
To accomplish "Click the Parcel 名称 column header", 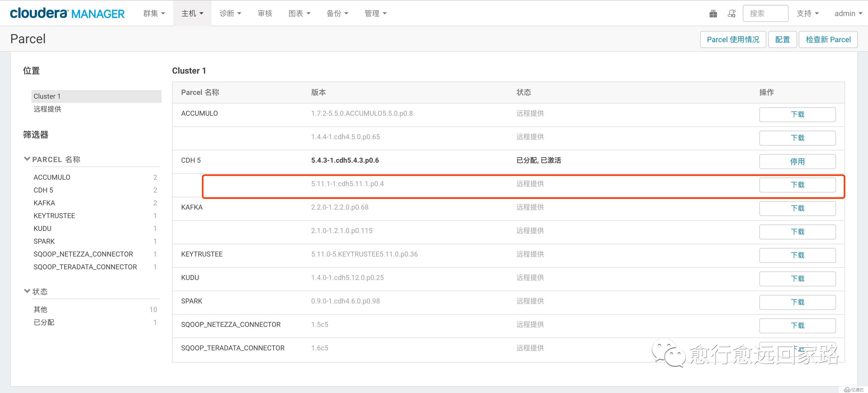I will pyautogui.click(x=200, y=92).
